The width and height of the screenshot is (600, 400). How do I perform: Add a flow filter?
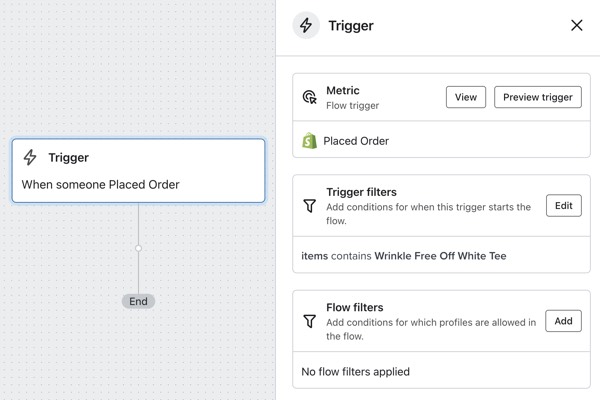coord(563,321)
